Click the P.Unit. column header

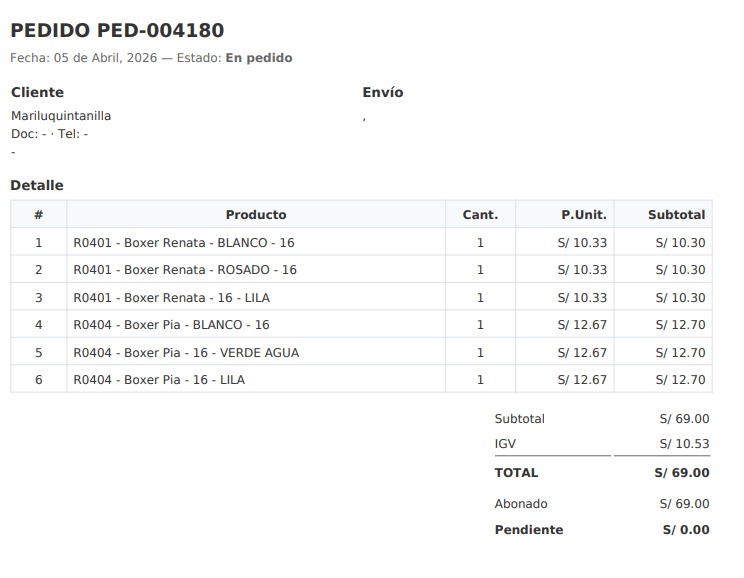point(583,215)
